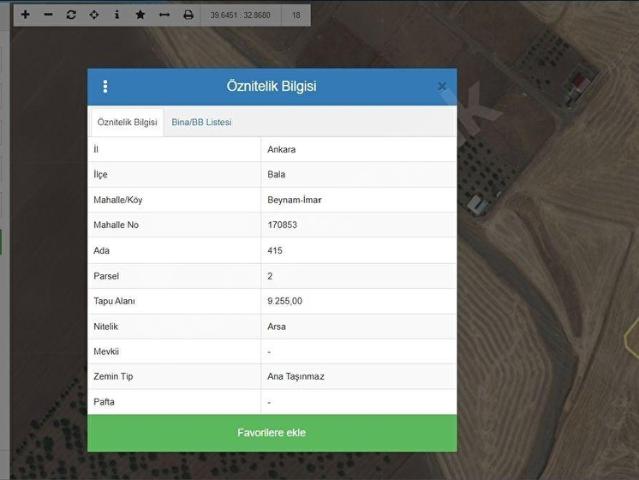Click the İl row label
The height and width of the screenshot is (480, 639).
point(96,150)
